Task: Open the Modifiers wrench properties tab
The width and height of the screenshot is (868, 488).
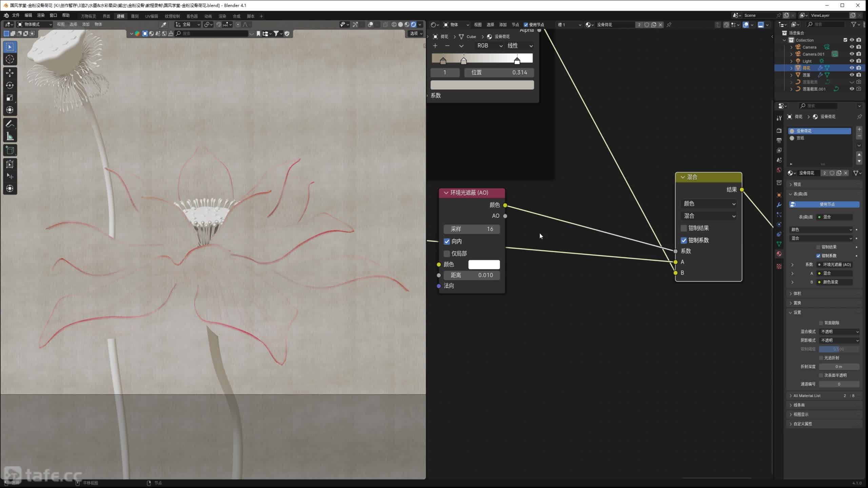Action: point(779,205)
